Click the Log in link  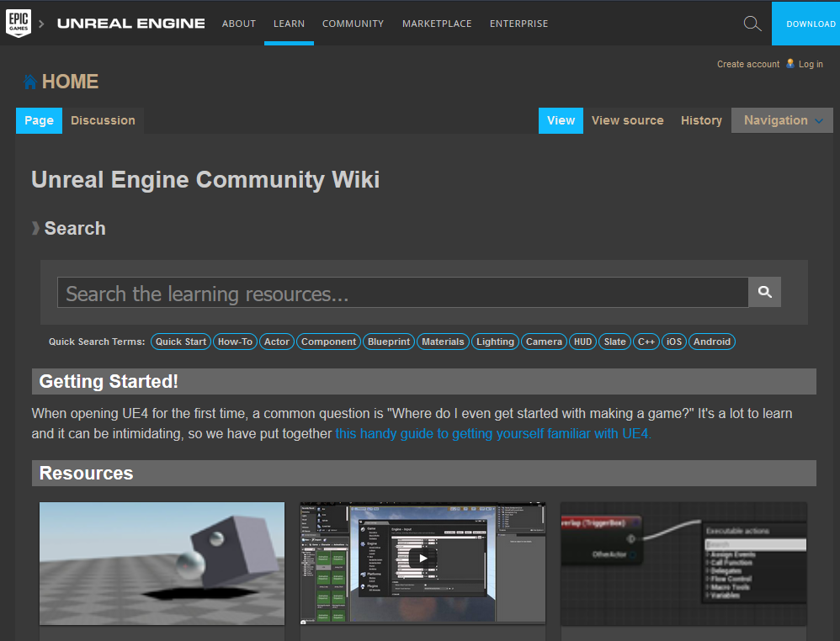click(x=811, y=64)
